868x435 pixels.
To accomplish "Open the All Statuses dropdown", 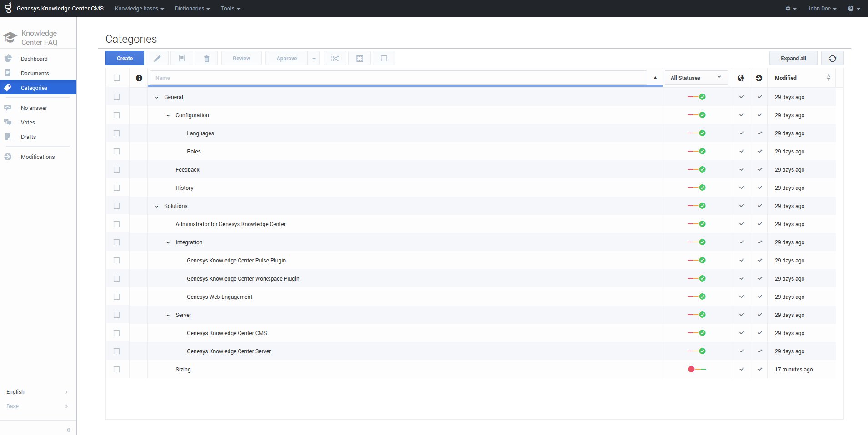I will click(x=696, y=78).
